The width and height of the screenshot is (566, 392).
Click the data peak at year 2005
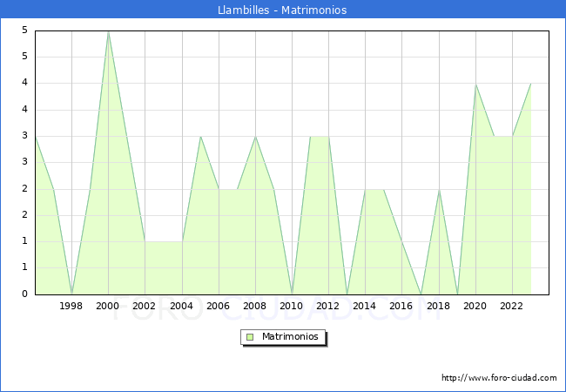click(200, 137)
